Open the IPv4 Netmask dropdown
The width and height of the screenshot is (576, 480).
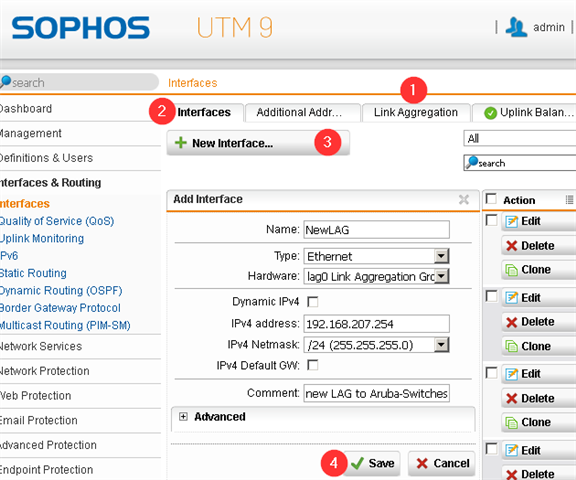point(376,345)
